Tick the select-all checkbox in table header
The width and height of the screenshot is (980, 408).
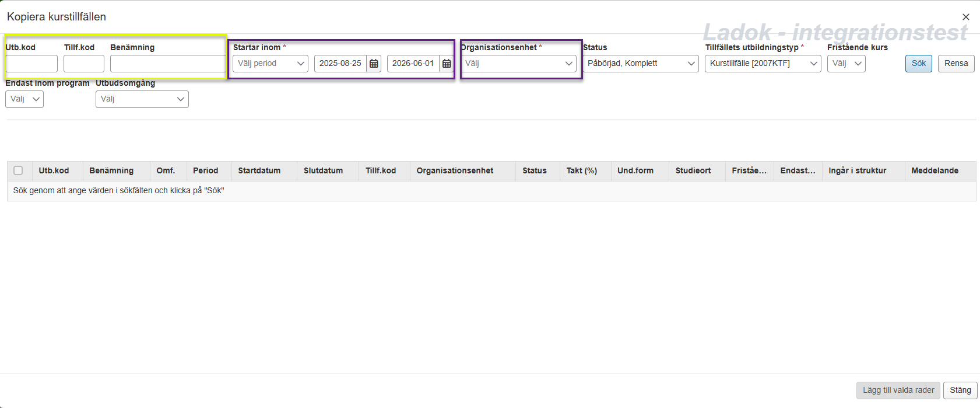pos(18,170)
